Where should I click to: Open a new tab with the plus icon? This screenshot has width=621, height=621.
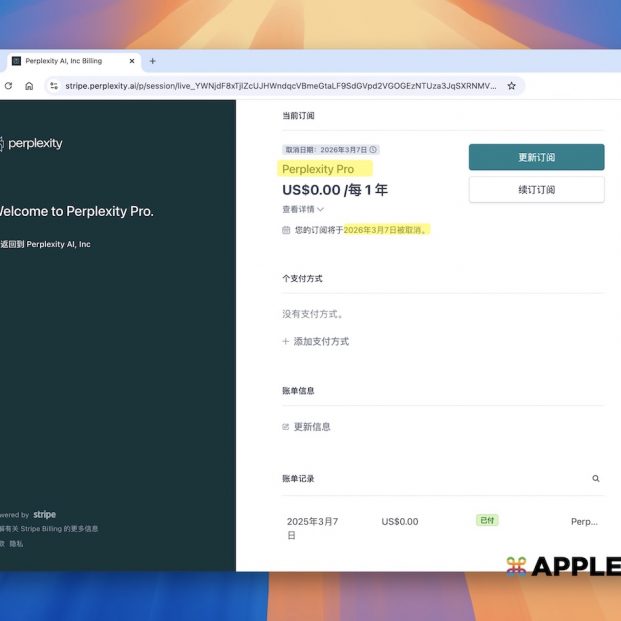pos(153,61)
